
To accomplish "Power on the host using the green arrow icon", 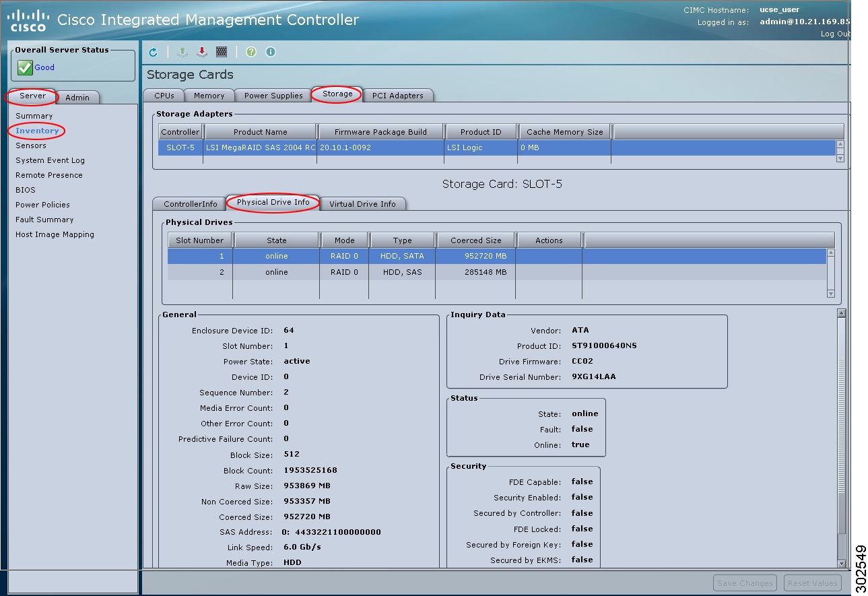I will (182, 52).
